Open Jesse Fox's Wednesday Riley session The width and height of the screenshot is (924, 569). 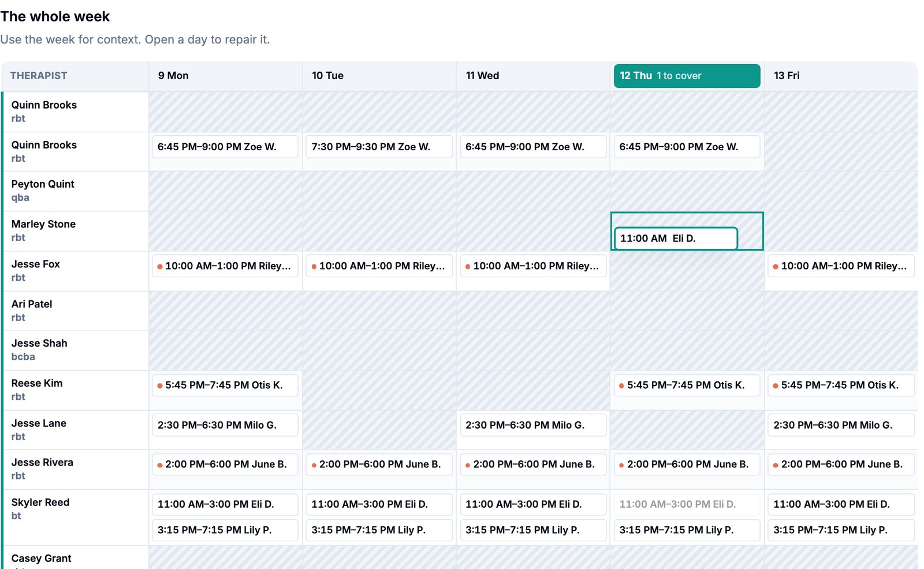tap(533, 266)
